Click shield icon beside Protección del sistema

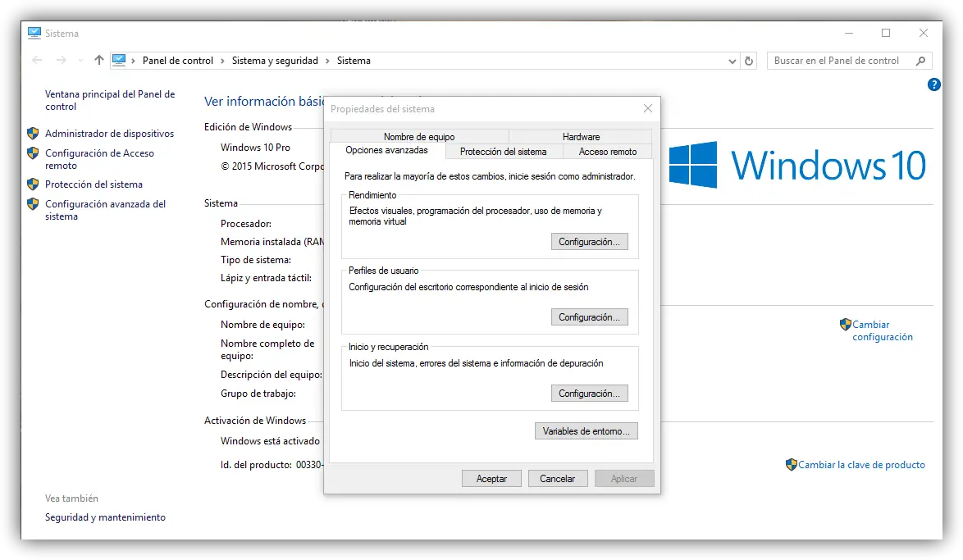[x=33, y=184]
